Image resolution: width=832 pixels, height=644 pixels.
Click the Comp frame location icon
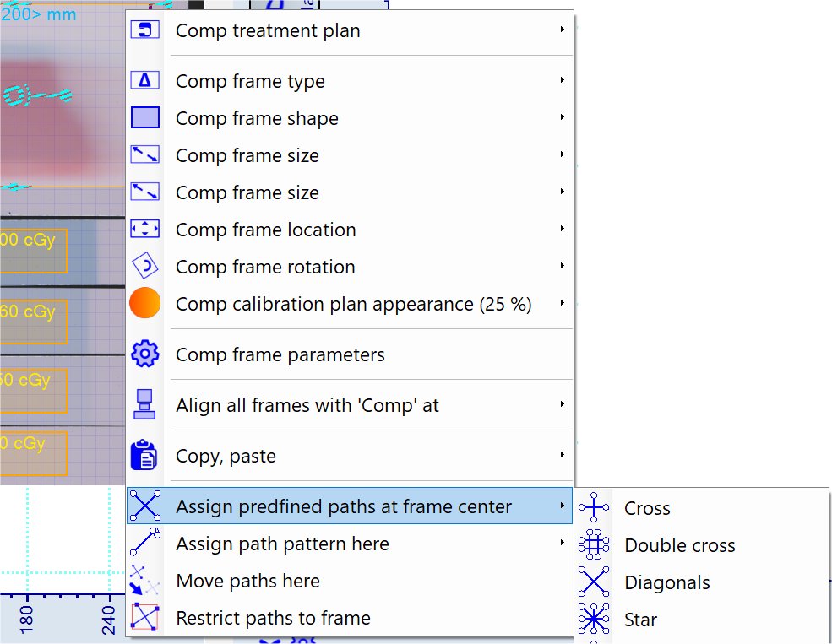(145, 230)
